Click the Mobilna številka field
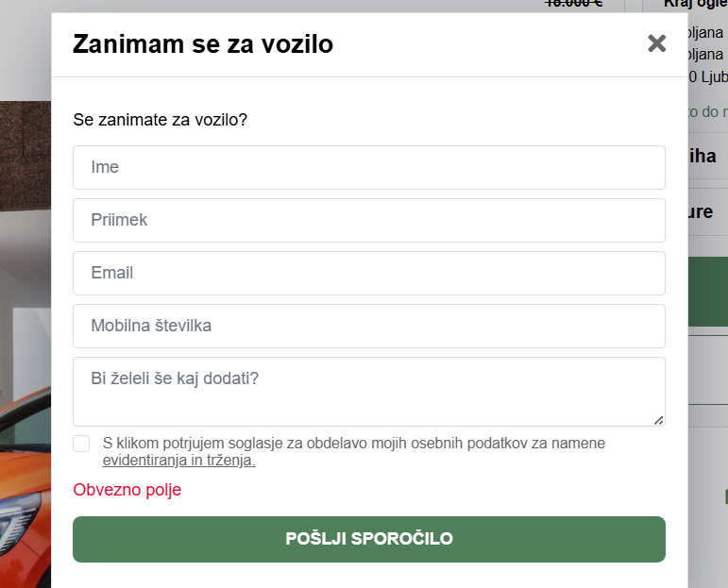Viewport: 728px width, 588px height. tap(369, 326)
